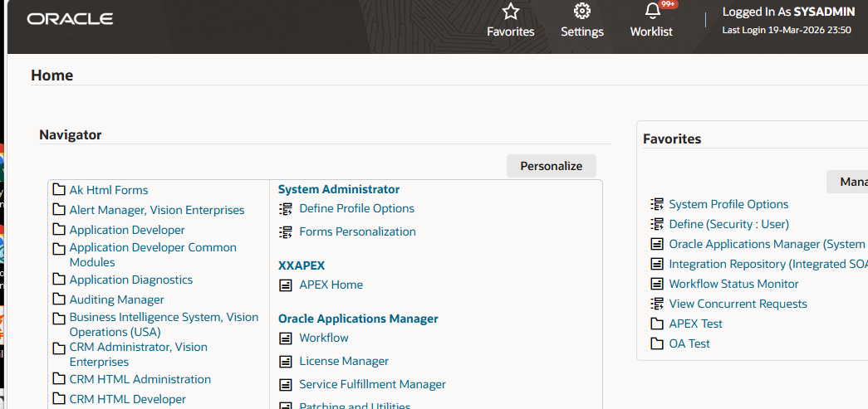The width and height of the screenshot is (868, 409).
Task: Open the Service Fulfillment Manager link
Action: click(x=373, y=384)
